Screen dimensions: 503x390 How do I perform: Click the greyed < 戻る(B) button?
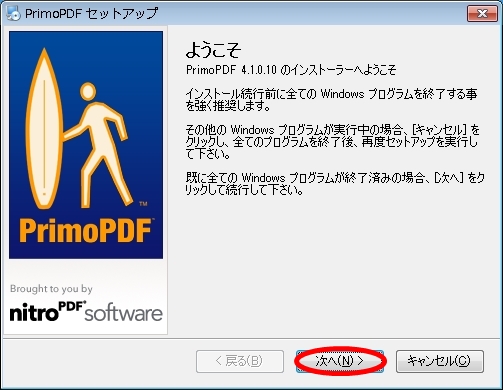[240, 361]
